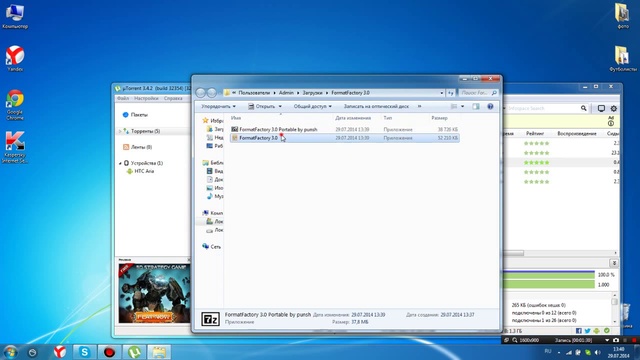Screen dimensions: 640x360
Task: Open the 'фото' desktop folder
Action: (x=622, y=16)
